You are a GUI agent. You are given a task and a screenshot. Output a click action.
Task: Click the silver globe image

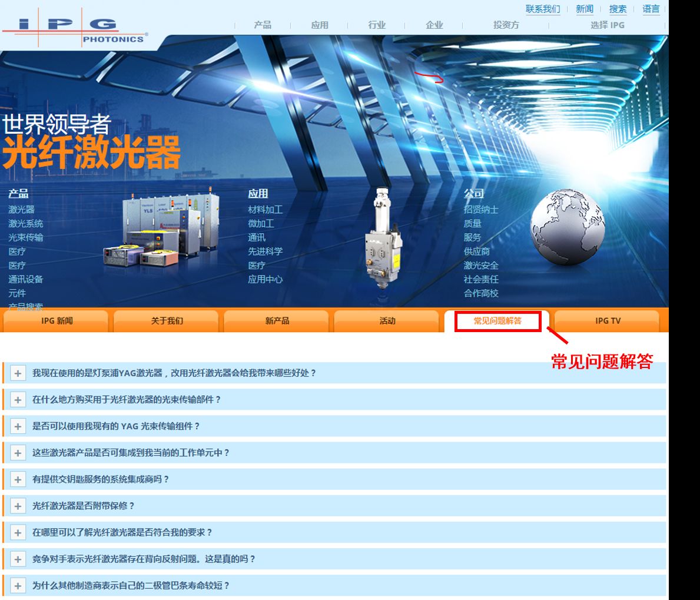coord(568,227)
